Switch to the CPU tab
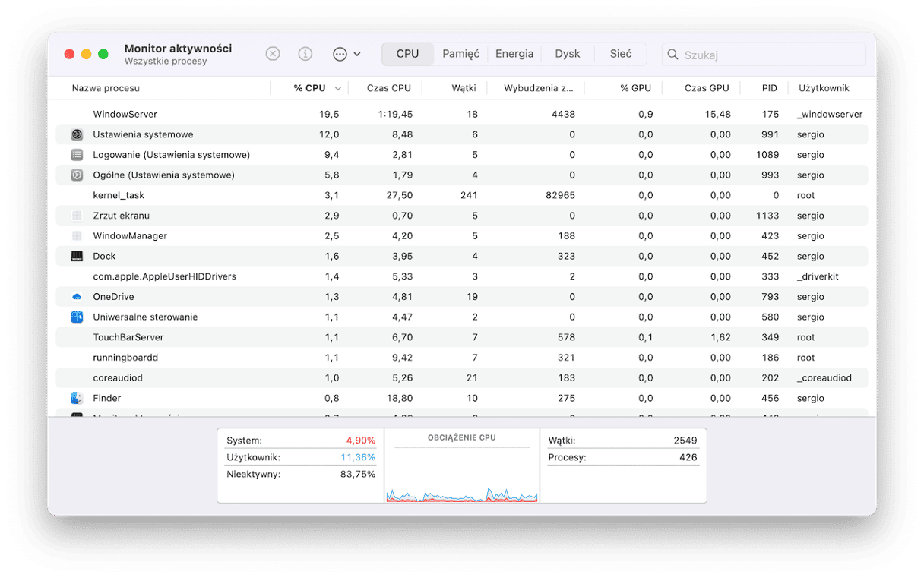The width and height of the screenshot is (924, 578). (407, 54)
